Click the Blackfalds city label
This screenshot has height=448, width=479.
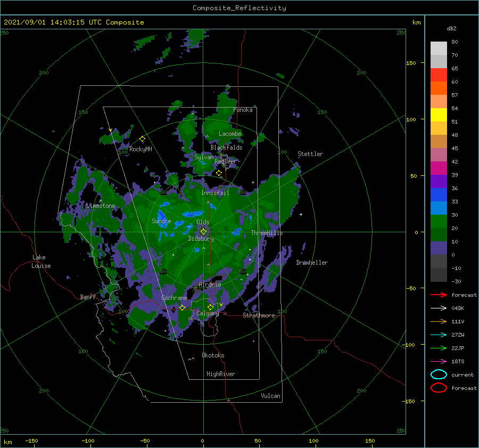[226, 148]
